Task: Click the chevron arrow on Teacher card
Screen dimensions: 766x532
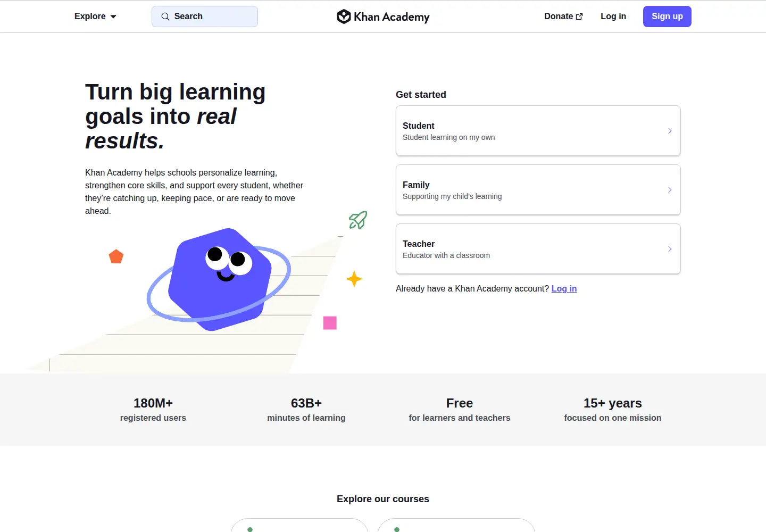Action: [x=670, y=249]
